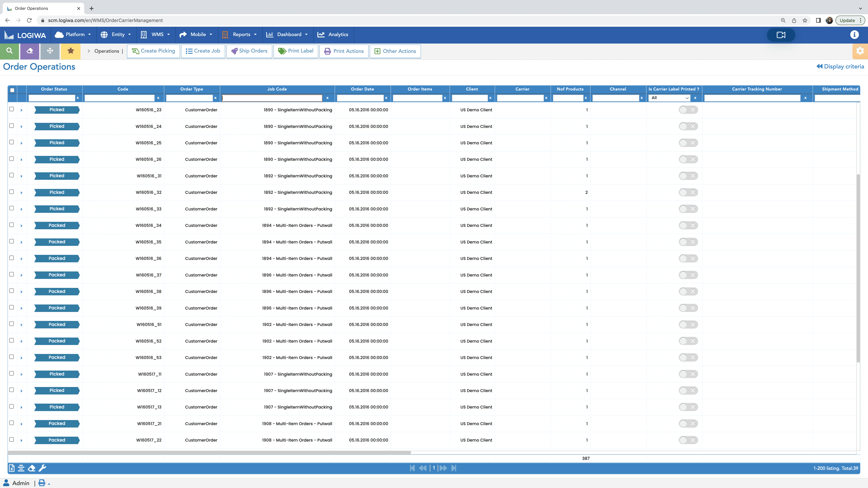Check the row for W160517_22

(12, 440)
